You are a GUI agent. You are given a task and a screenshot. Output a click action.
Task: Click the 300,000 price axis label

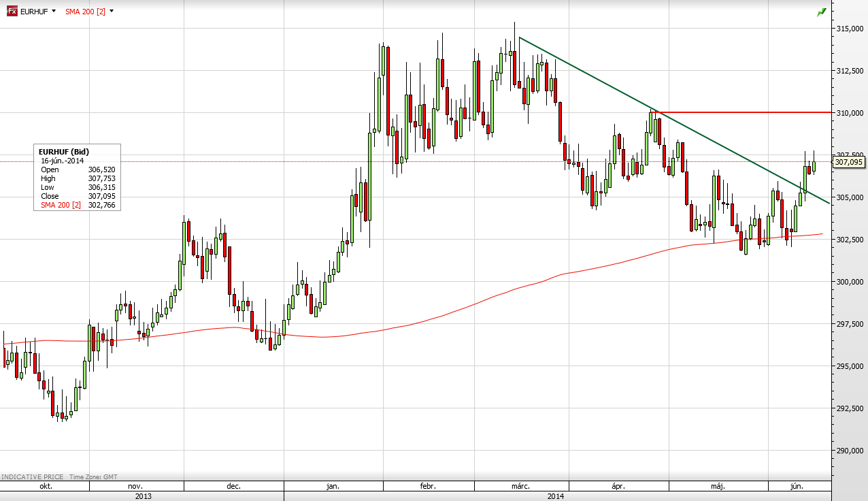(850, 282)
